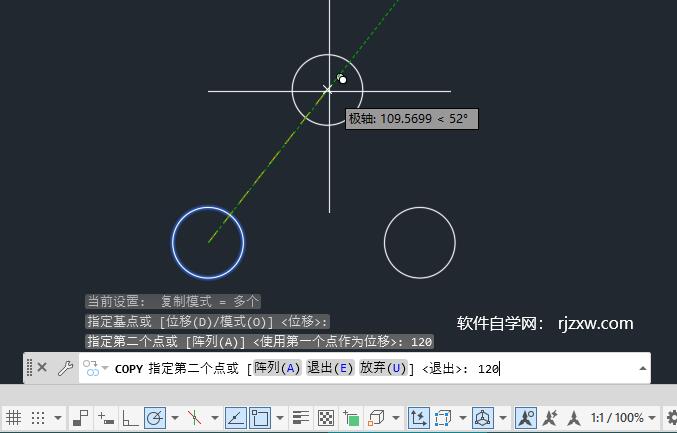677x433 pixels.
Task: Toggle isometric drafting icon
Action: (195, 417)
